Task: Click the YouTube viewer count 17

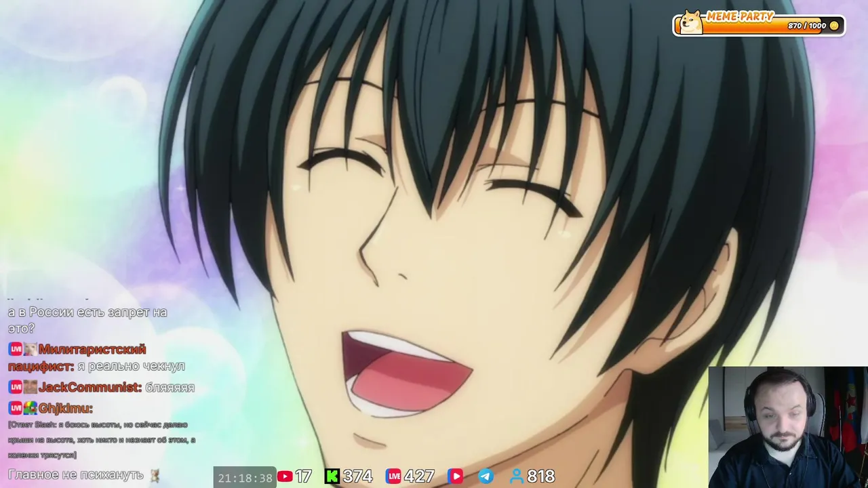Action: (303, 476)
